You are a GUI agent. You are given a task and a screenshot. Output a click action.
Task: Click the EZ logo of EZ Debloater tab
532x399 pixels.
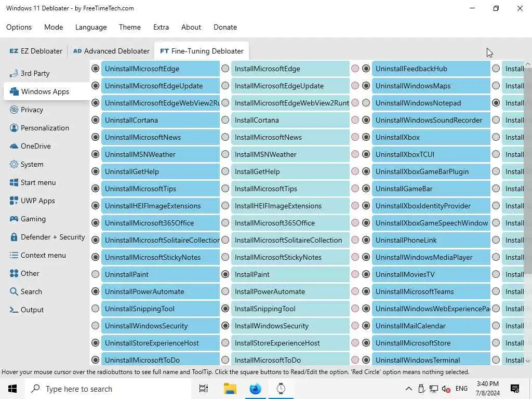click(14, 51)
